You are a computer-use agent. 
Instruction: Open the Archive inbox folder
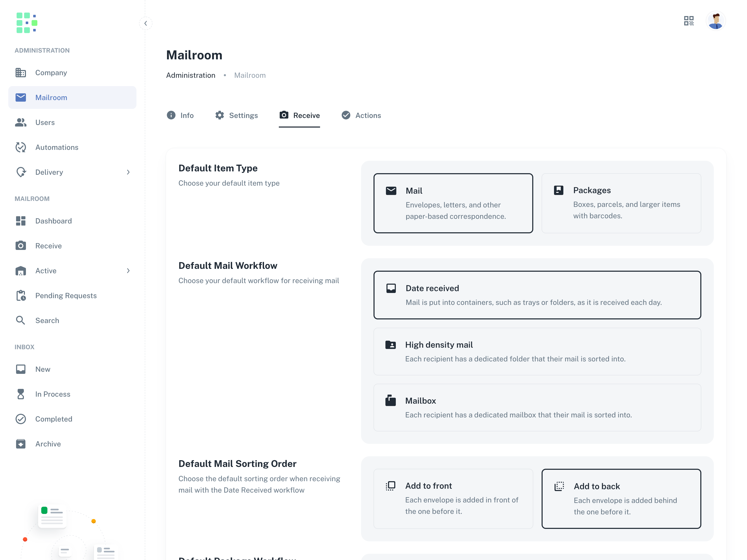[48, 444]
